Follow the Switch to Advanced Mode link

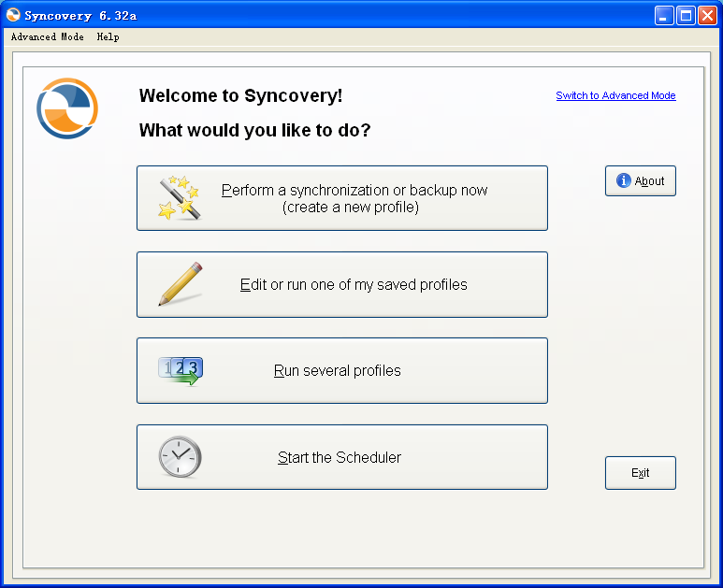pos(615,95)
